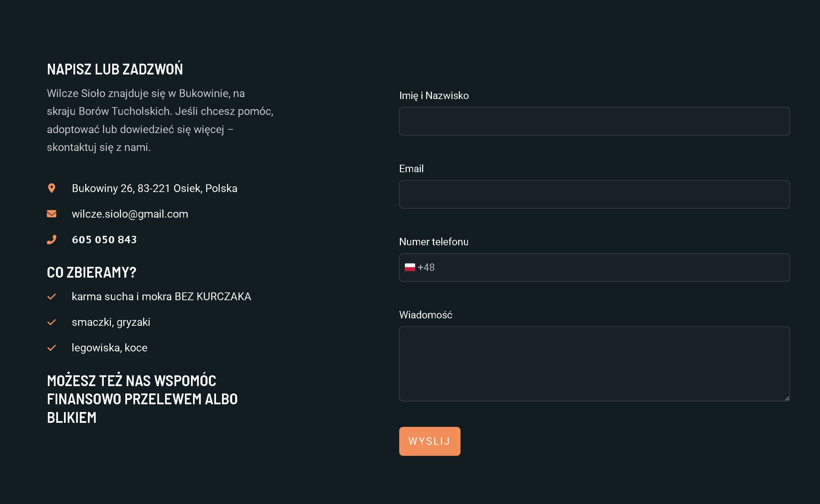Image resolution: width=820 pixels, height=504 pixels.
Task: Click inside the Email input field
Action: tap(594, 194)
